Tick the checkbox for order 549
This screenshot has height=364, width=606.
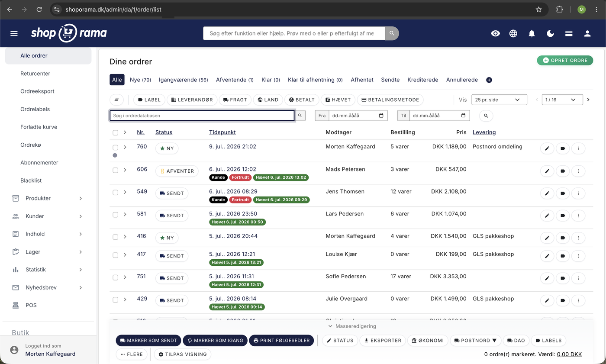pos(116,193)
